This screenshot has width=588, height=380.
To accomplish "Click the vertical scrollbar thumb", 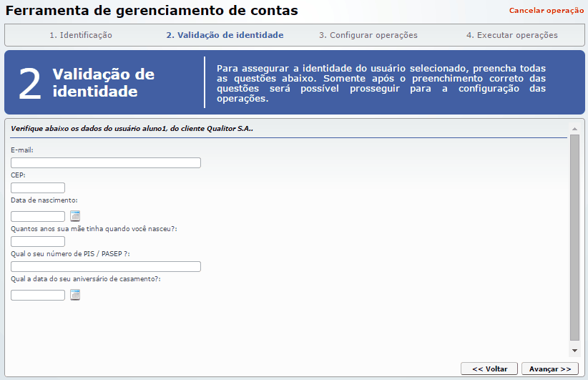I will pyautogui.click(x=574, y=236).
